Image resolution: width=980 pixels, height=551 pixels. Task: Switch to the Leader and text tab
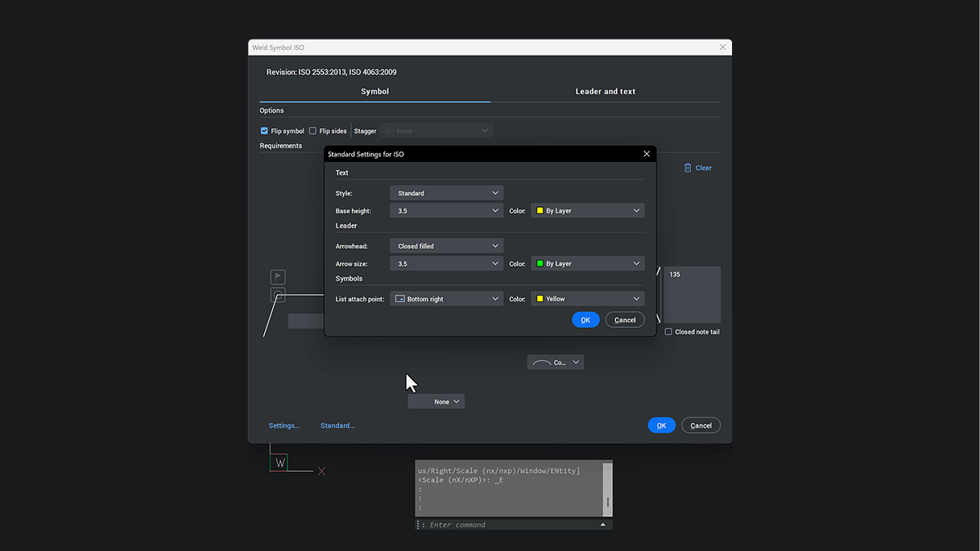[x=606, y=92]
